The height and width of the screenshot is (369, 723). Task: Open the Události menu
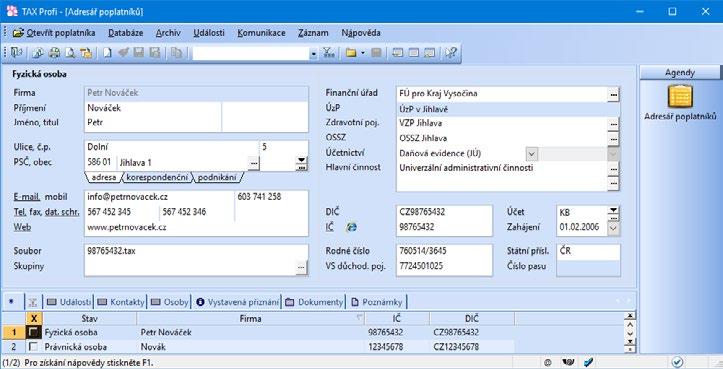pos(209,33)
